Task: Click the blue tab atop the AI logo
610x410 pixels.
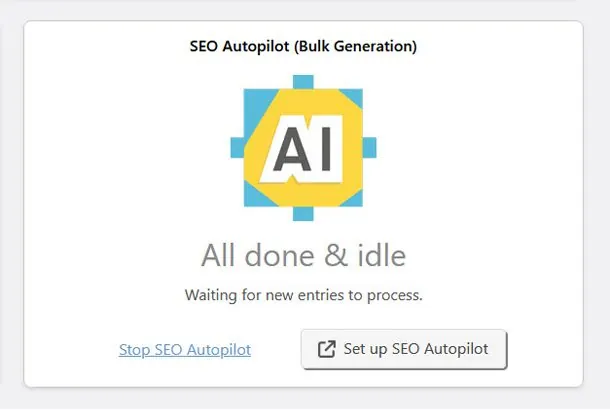Action: pyautogui.click(x=303, y=82)
